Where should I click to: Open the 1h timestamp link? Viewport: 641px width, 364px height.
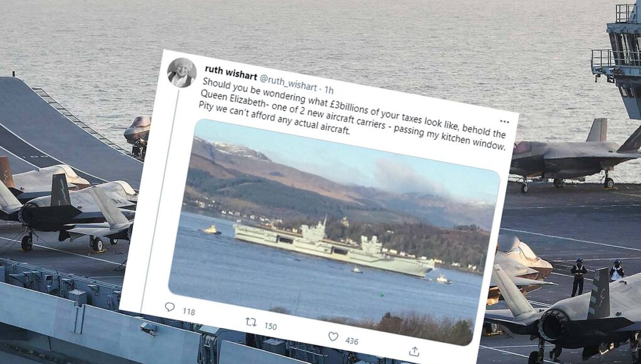coord(329,90)
